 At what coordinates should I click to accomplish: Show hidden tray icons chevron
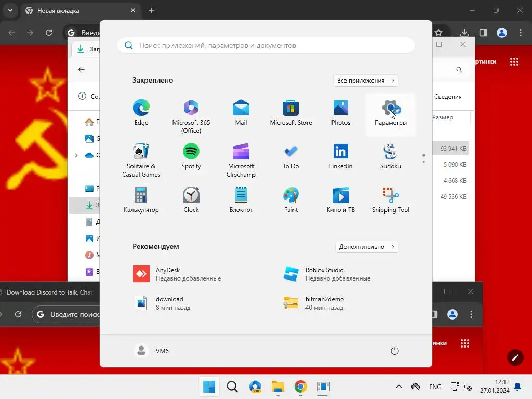pos(399,387)
